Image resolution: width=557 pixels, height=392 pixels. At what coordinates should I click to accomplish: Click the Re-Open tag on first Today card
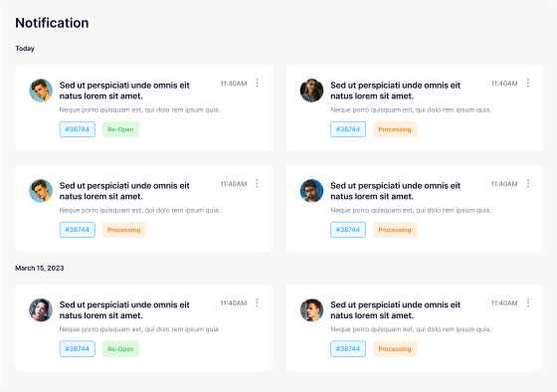pyautogui.click(x=120, y=129)
